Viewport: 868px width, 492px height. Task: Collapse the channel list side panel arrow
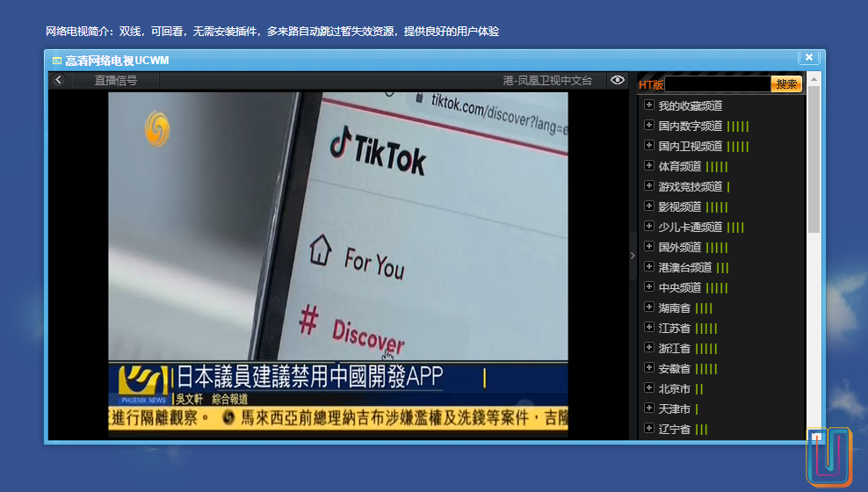(x=633, y=256)
